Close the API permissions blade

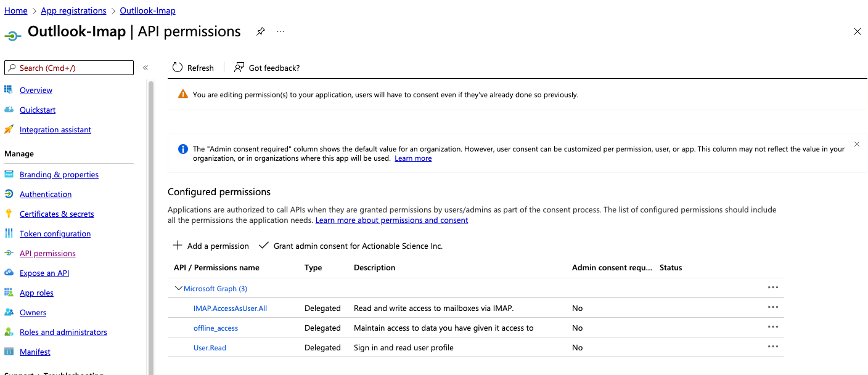857,31
